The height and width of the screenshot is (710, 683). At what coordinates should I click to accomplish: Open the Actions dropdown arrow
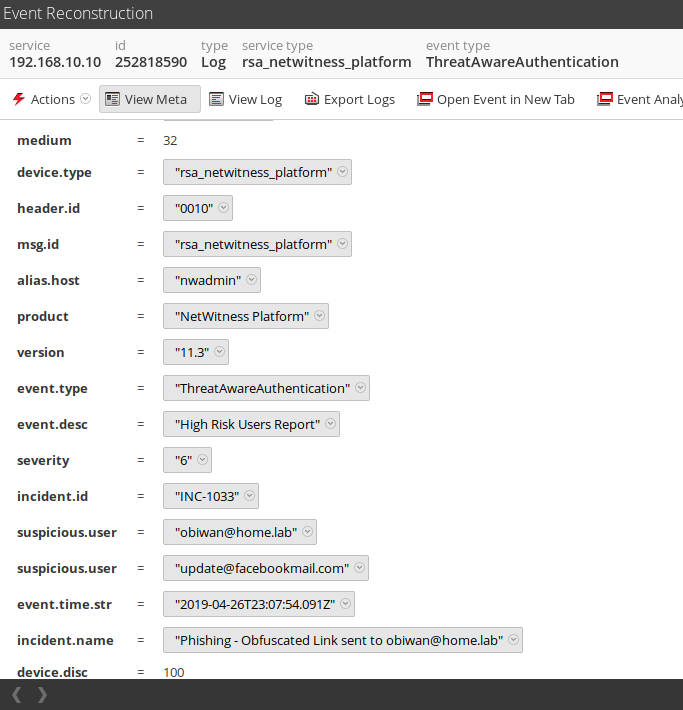pyautogui.click(x=85, y=99)
